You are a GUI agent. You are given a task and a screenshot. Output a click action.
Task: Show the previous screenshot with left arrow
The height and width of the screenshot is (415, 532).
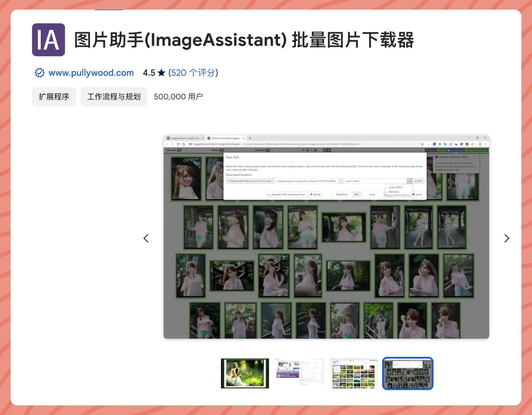(x=146, y=238)
